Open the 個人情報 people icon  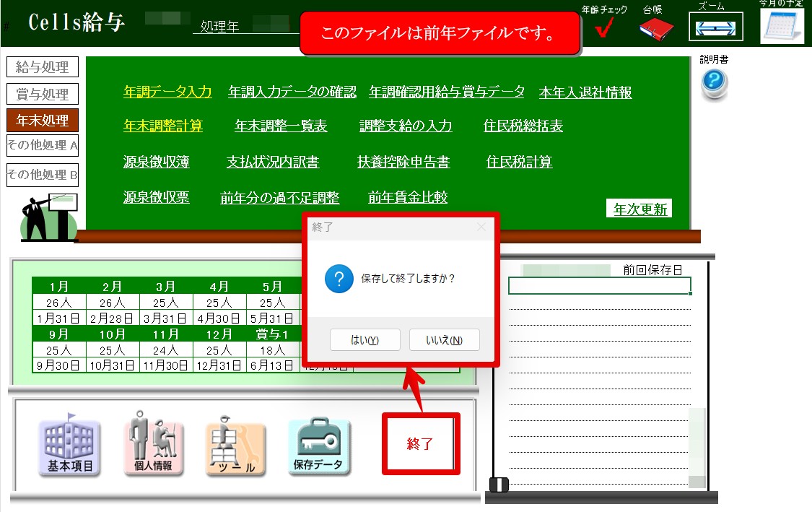click(153, 443)
